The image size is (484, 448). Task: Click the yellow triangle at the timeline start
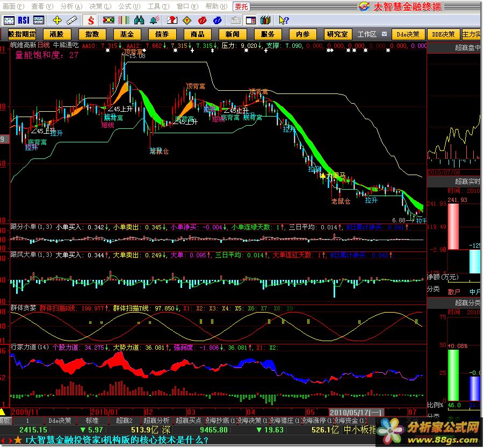pos(2,411)
